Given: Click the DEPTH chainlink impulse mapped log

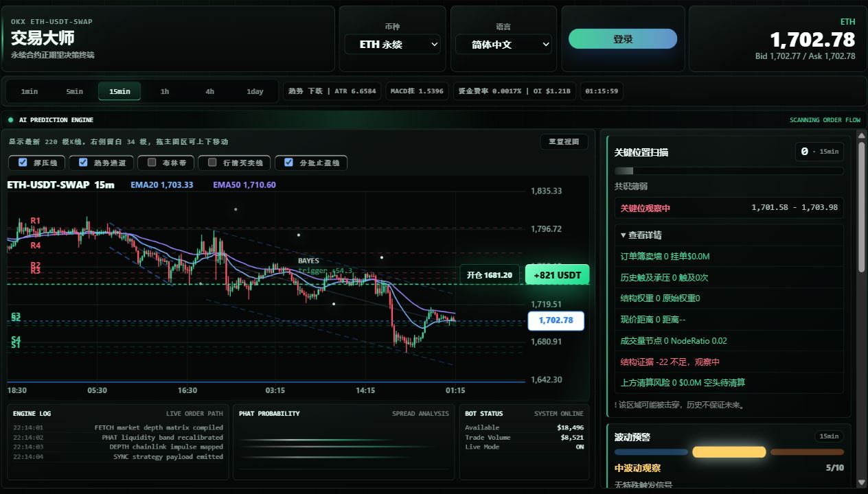Looking at the screenshot, I should [x=118, y=447].
